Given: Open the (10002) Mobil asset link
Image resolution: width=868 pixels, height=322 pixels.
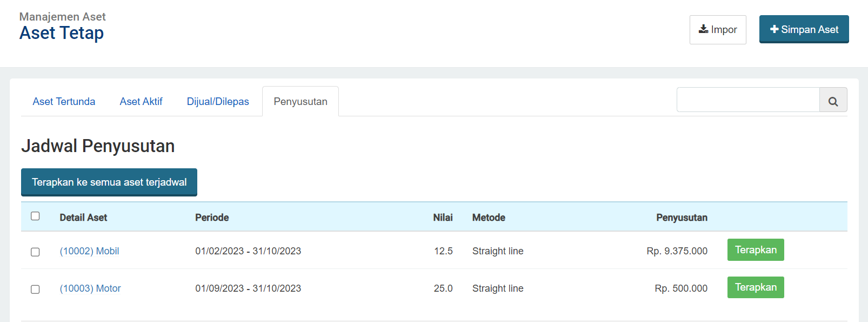Looking at the screenshot, I should [x=89, y=251].
